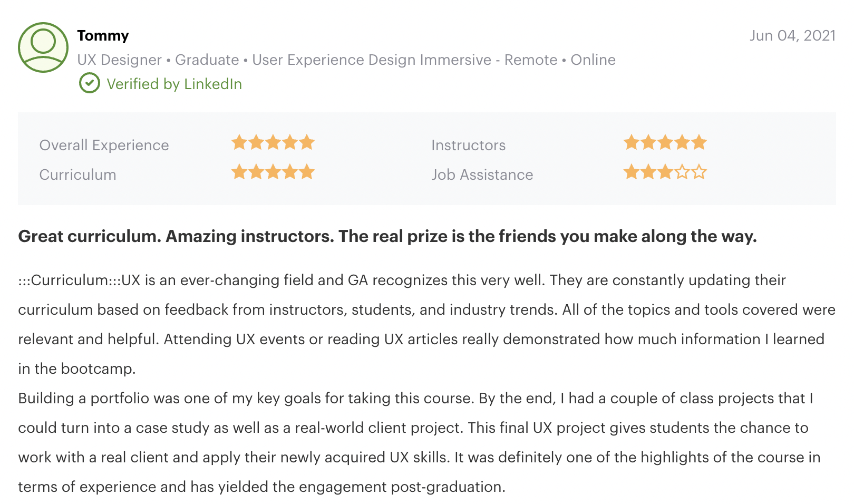Screen dimensions: 854x504
Task: Click the Instructors star rating
Action: [x=665, y=143]
